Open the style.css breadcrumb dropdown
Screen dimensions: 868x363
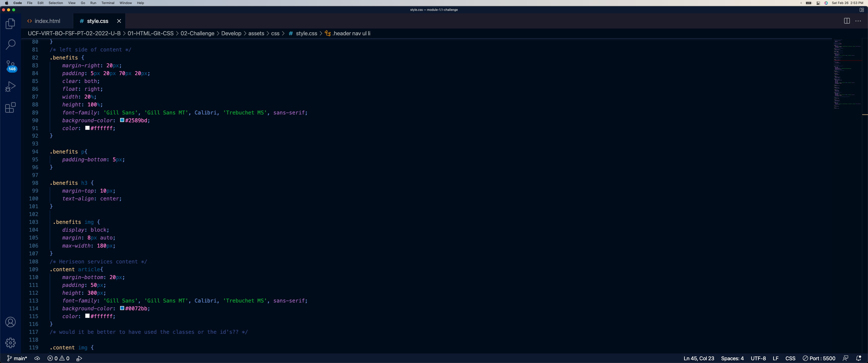pos(306,33)
